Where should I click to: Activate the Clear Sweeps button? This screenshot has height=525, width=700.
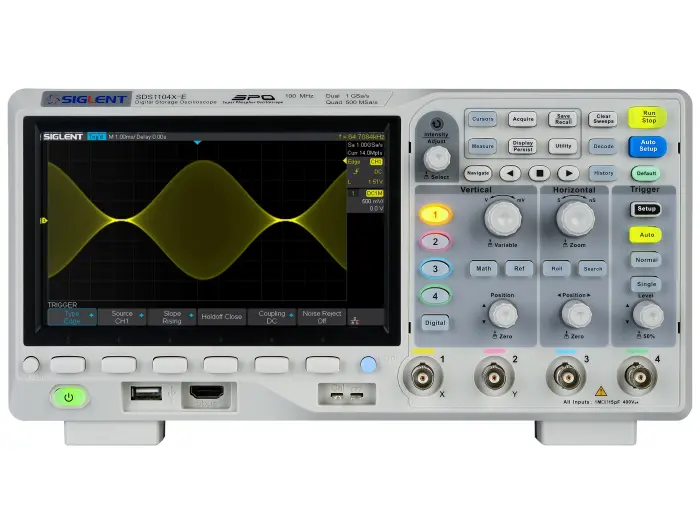(603, 119)
